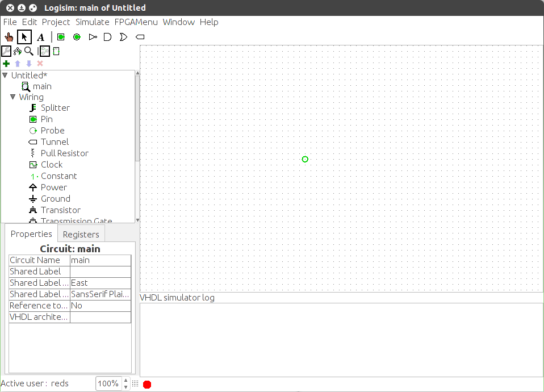Click the empty Shared Label value field
The width and height of the screenshot is (544, 392).
[101, 272]
